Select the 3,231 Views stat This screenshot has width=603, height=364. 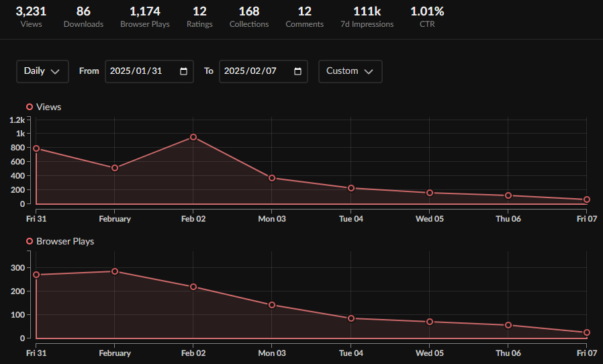31,17
